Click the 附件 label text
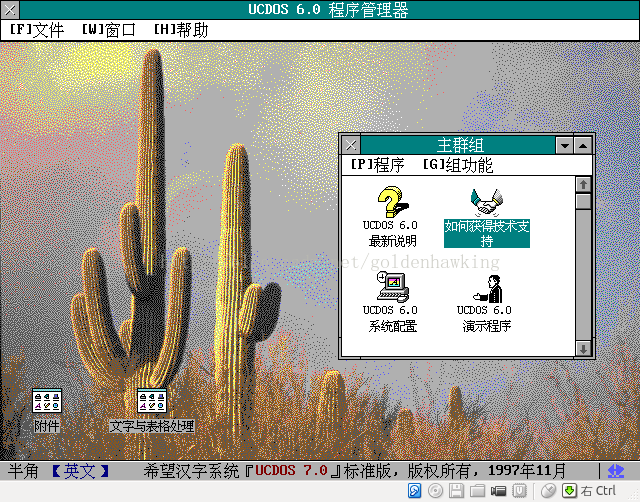The image size is (640, 502). 47,426
